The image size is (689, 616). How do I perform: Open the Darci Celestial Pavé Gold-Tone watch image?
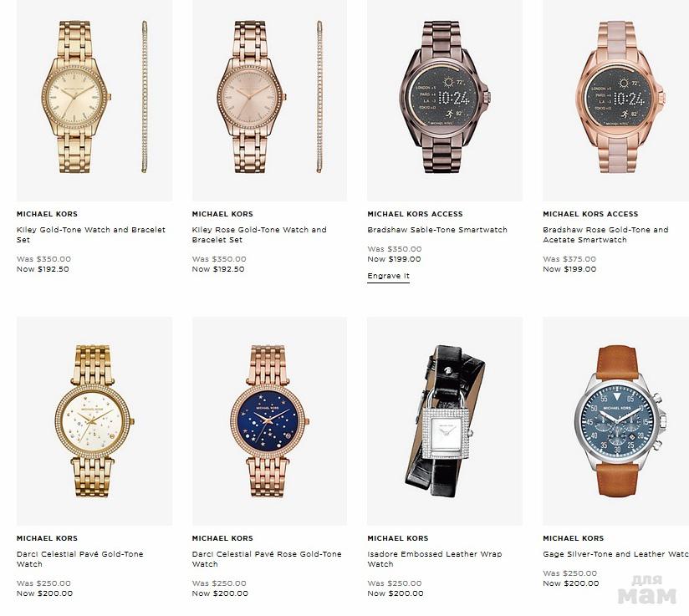coord(94,421)
